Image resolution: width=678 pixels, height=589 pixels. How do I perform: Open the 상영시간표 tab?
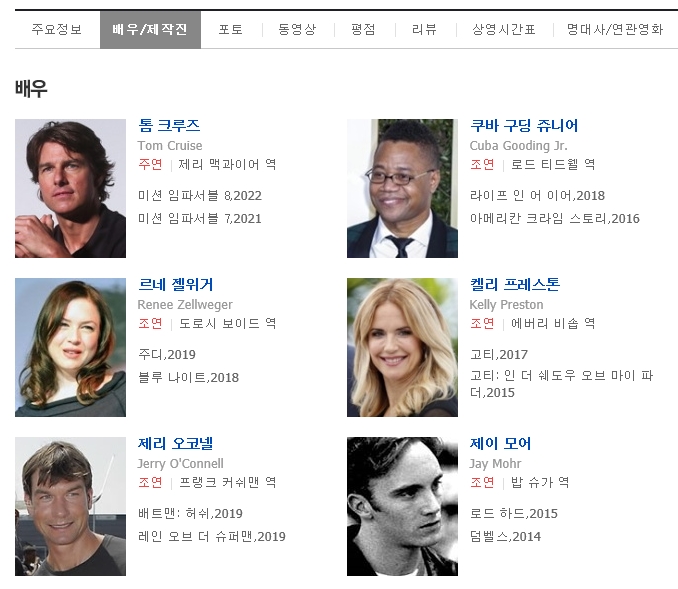pos(504,29)
